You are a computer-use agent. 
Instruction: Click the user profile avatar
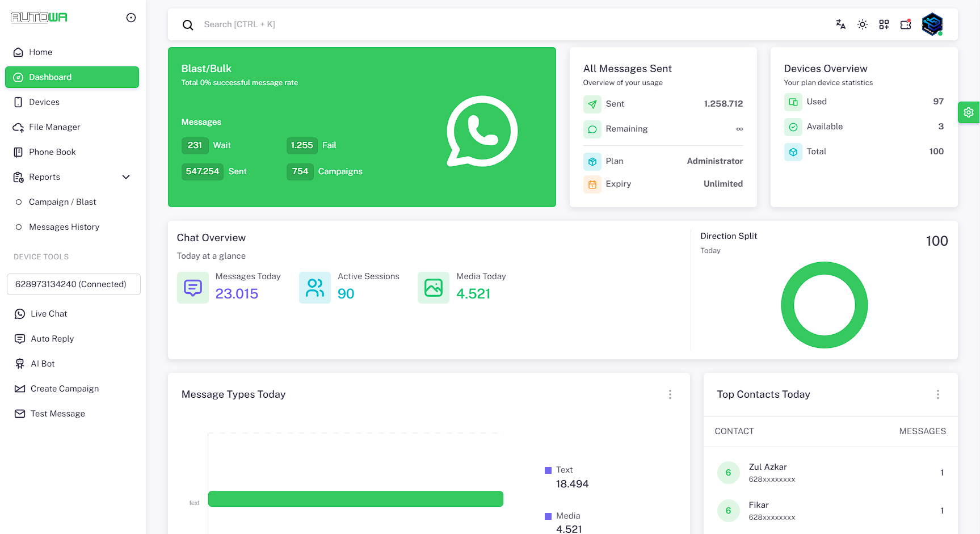coord(932,24)
